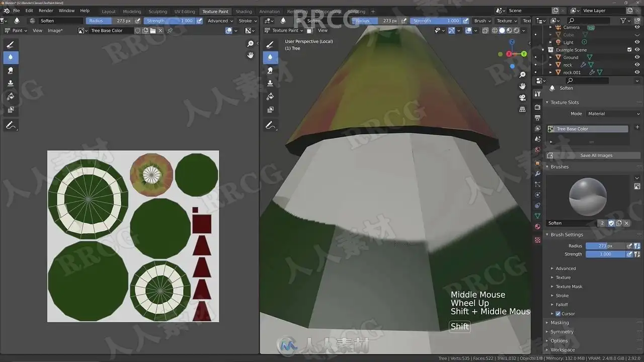Toggle camera view in 3D viewport

522,98
